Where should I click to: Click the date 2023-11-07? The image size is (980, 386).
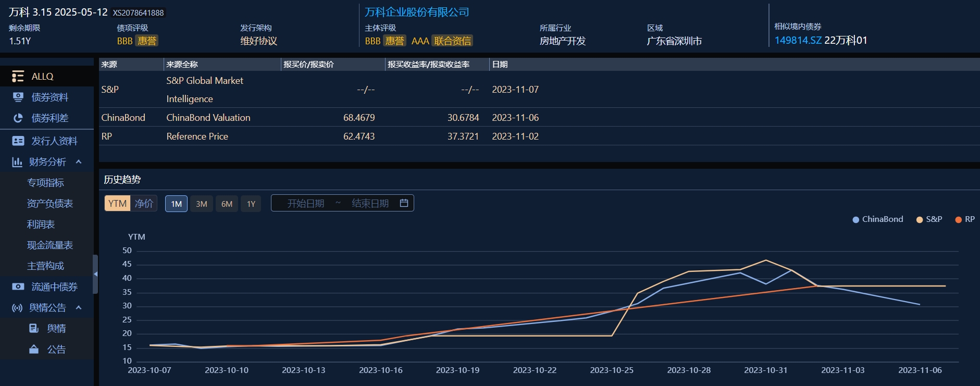(x=515, y=90)
